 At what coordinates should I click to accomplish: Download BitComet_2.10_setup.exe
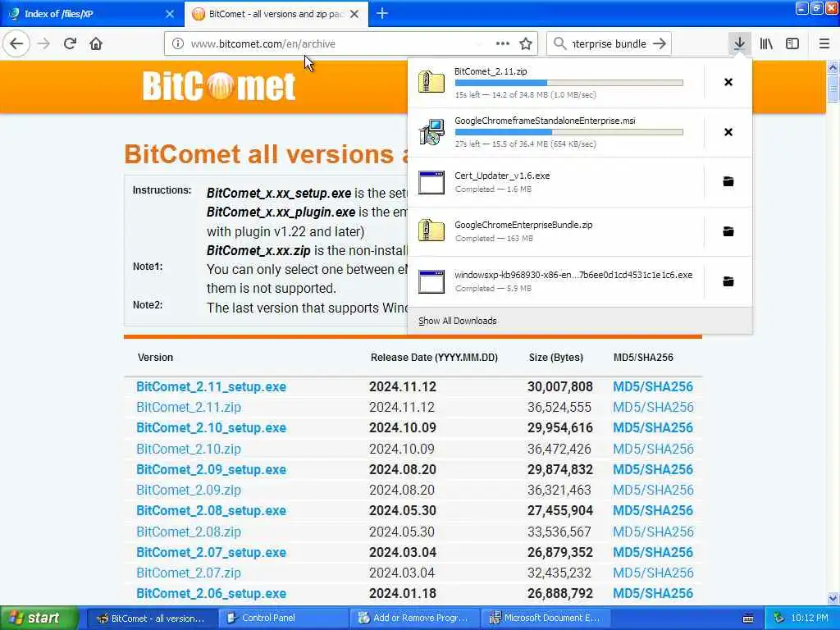tap(211, 428)
